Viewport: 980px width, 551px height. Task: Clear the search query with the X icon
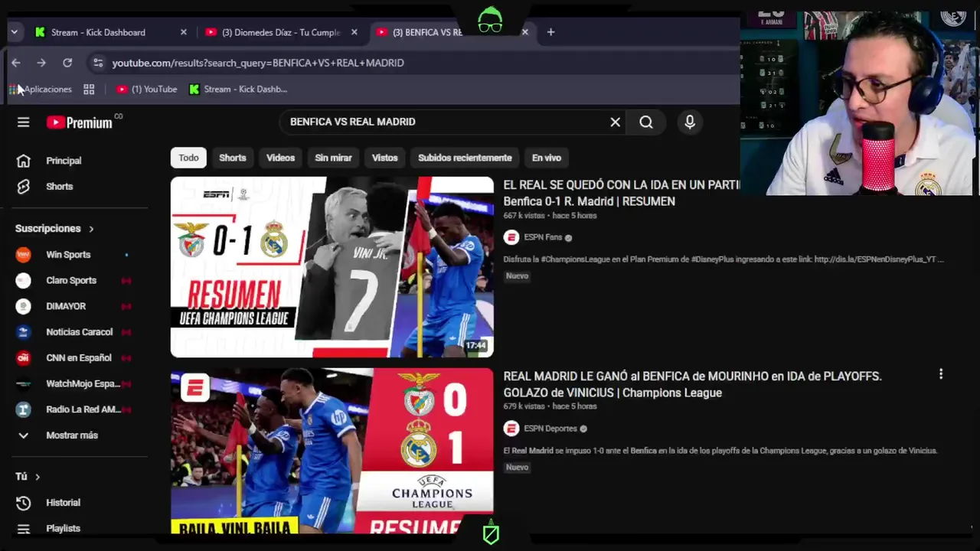(615, 122)
